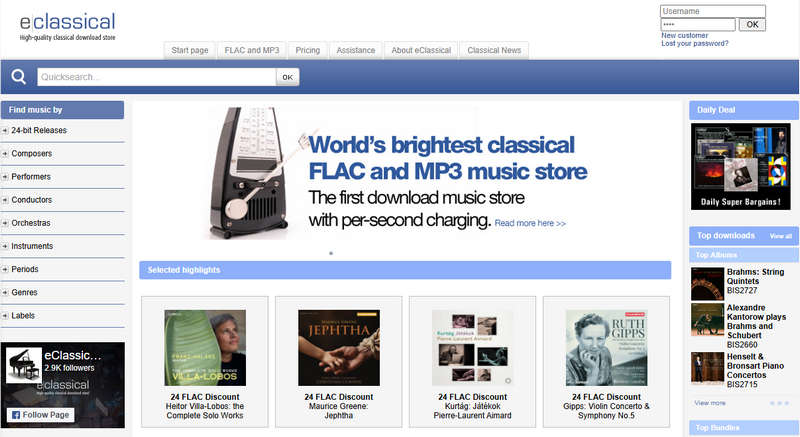This screenshot has width=800, height=437.
Task: Open the Classical News tab
Action: coord(494,50)
